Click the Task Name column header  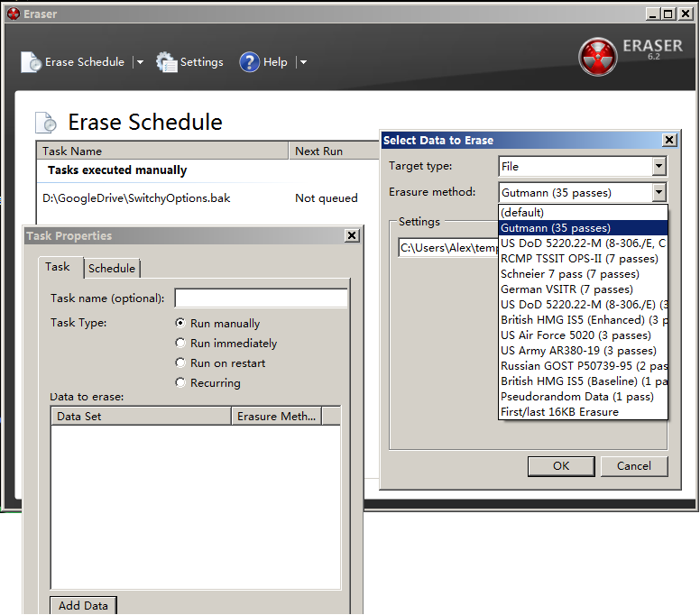coord(162,151)
